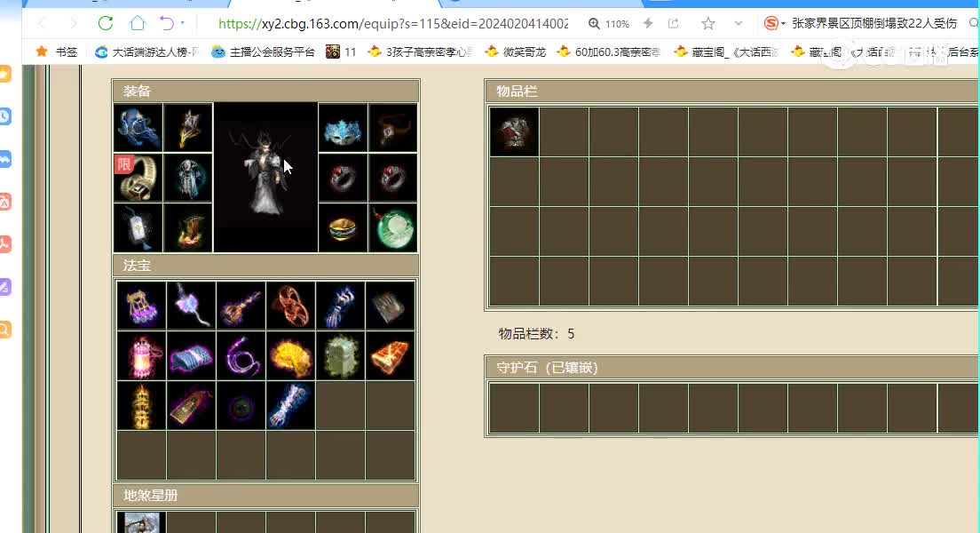Select the orange cracked brick 法宝
Viewport: 980px width, 533px height.
point(390,356)
